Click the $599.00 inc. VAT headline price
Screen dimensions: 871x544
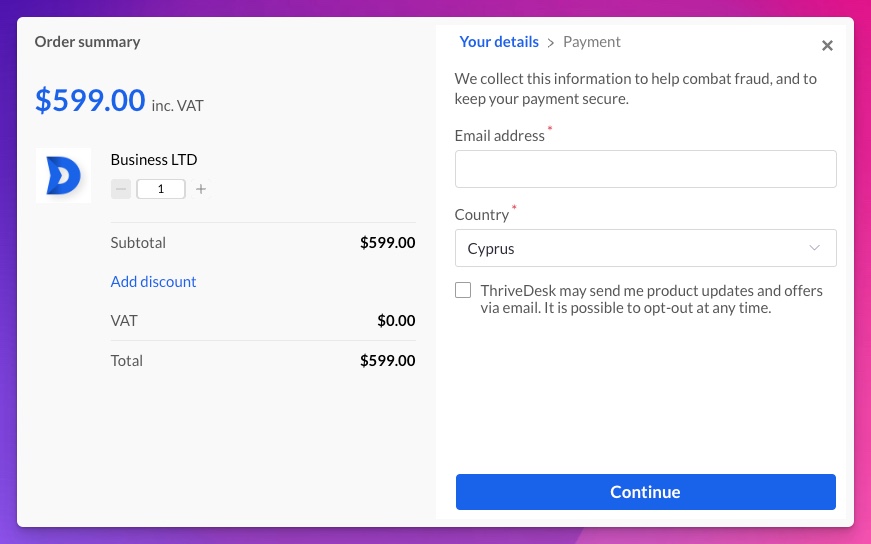click(119, 101)
